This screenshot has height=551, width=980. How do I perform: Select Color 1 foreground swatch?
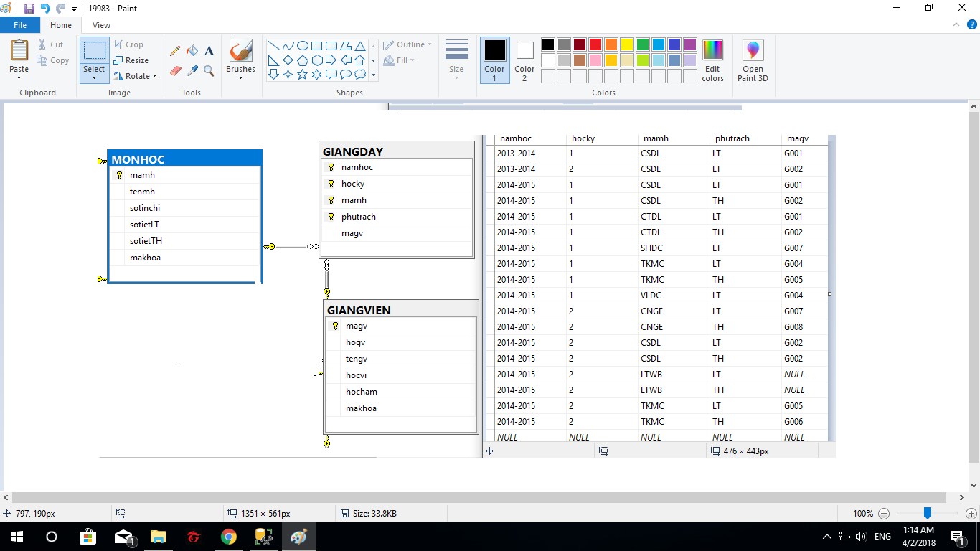point(494,60)
